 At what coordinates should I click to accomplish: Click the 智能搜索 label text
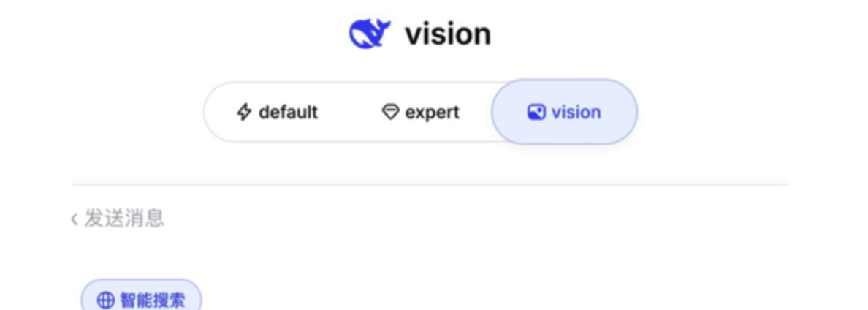[152, 300]
